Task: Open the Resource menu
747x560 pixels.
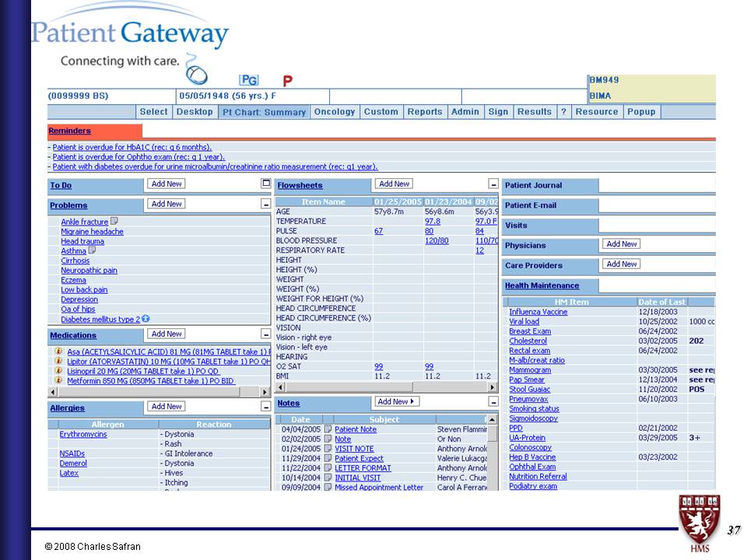Action: (597, 111)
